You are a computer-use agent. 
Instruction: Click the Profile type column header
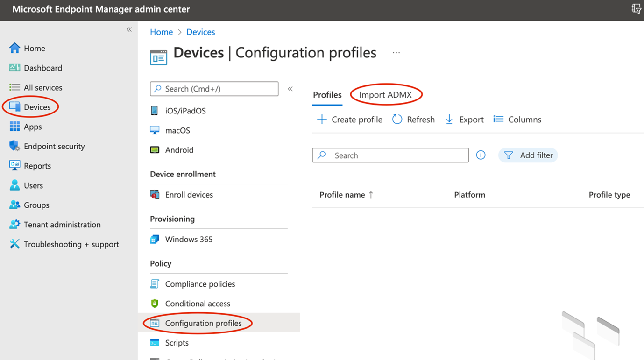pos(609,195)
